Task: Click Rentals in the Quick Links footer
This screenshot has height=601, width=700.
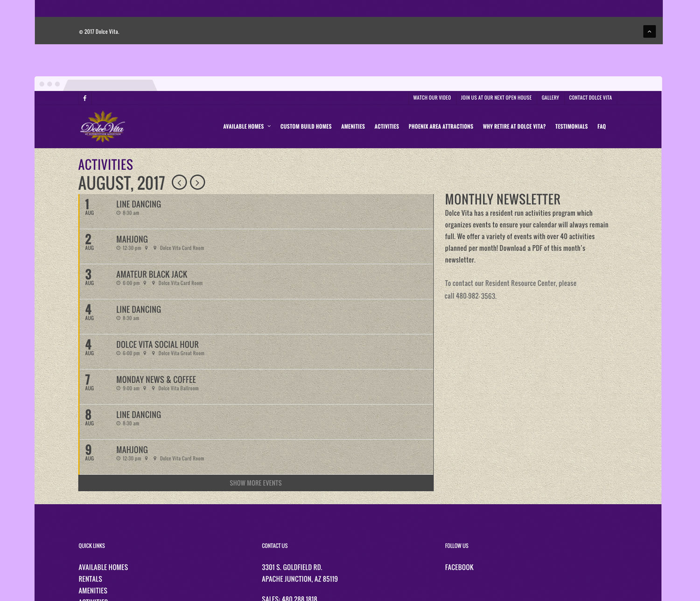Action: (x=90, y=579)
